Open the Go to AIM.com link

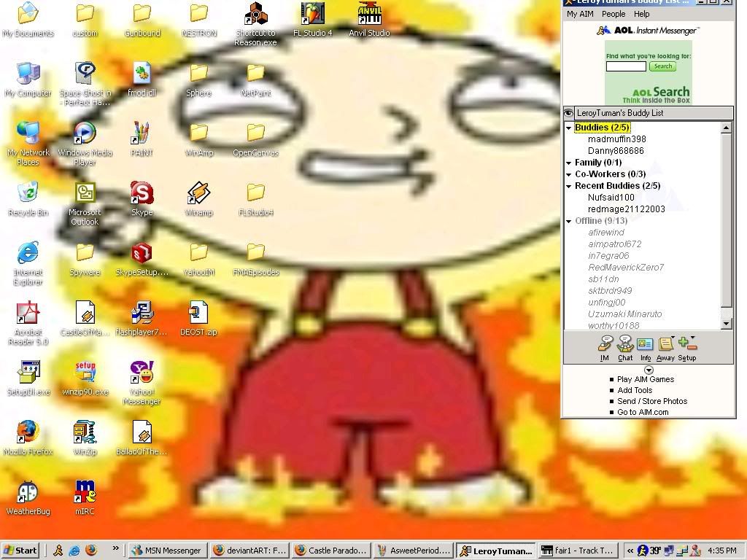(x=643, y=413)
